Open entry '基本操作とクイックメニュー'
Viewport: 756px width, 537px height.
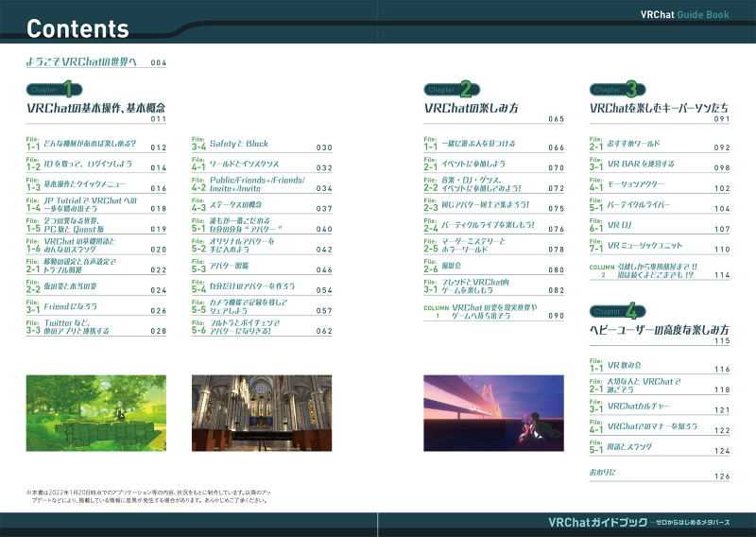point(96,184)
